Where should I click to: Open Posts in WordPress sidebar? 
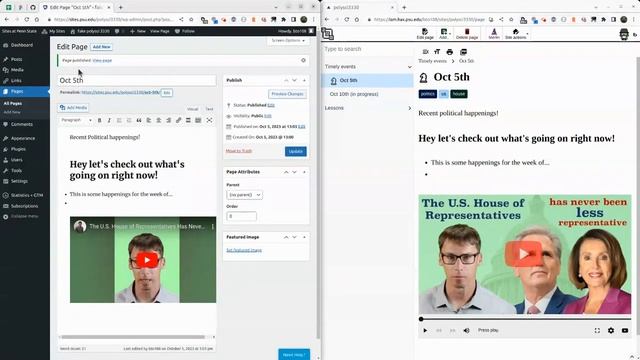tap(16, 59)
